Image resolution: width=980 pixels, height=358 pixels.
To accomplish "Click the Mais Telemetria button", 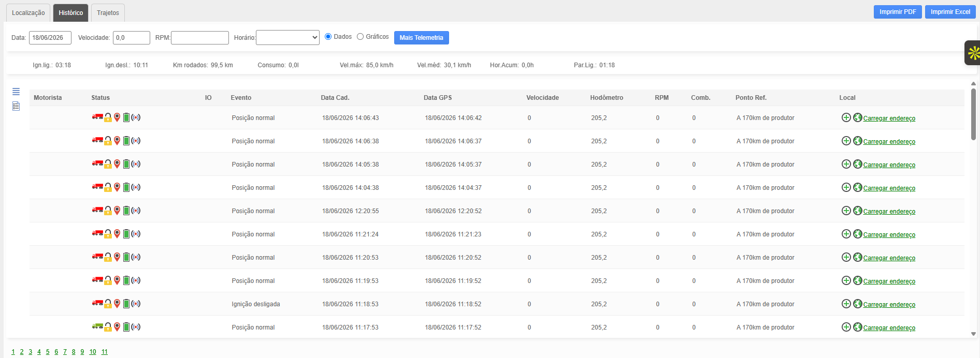I will click(x=421, y=38).
